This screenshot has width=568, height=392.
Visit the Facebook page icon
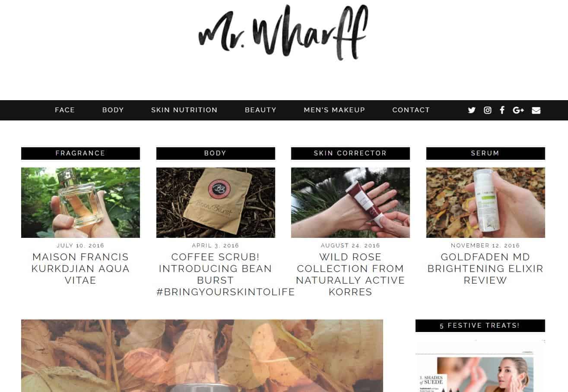[x=502, y=110]
